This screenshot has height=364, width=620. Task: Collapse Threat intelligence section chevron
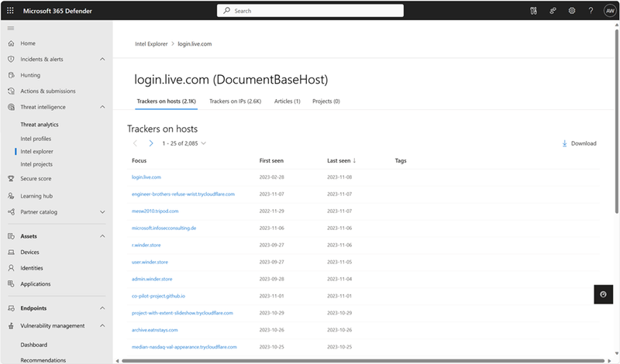(102, 107)
